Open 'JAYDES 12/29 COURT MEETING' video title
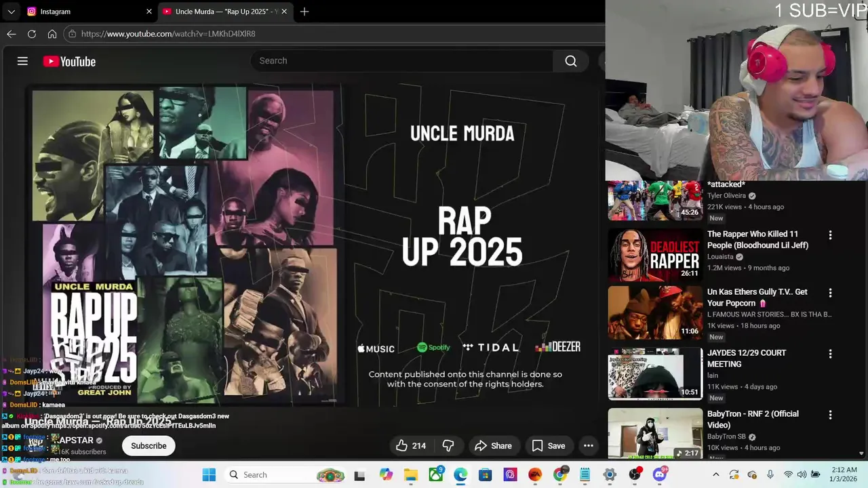 coord(747,359)
